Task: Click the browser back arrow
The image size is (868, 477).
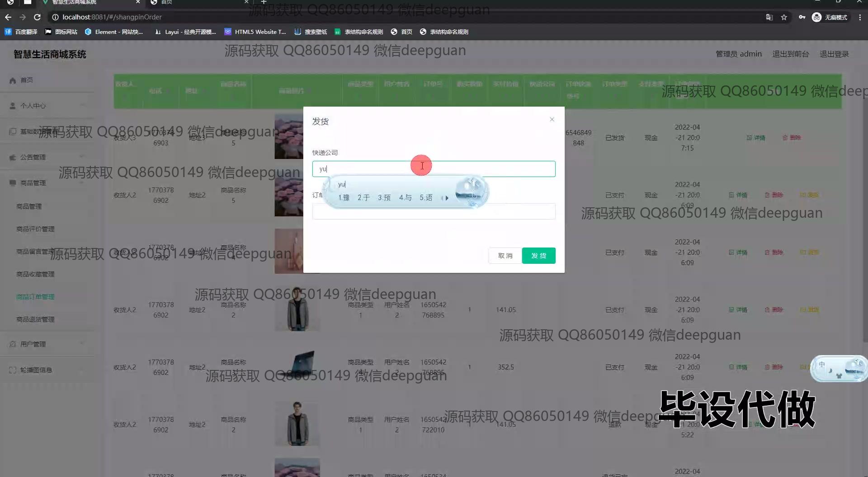Action: click(8, 17)
